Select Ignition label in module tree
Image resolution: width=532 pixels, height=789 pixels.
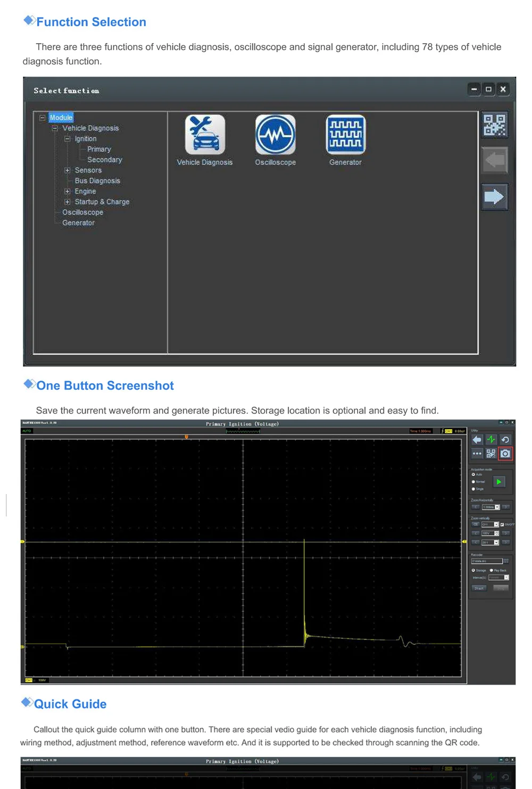(86, 139)
